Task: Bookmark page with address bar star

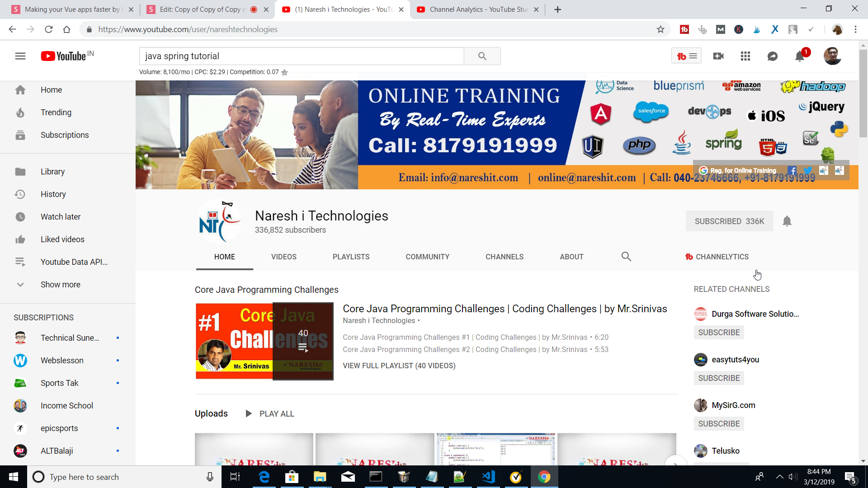Action: 660,29
